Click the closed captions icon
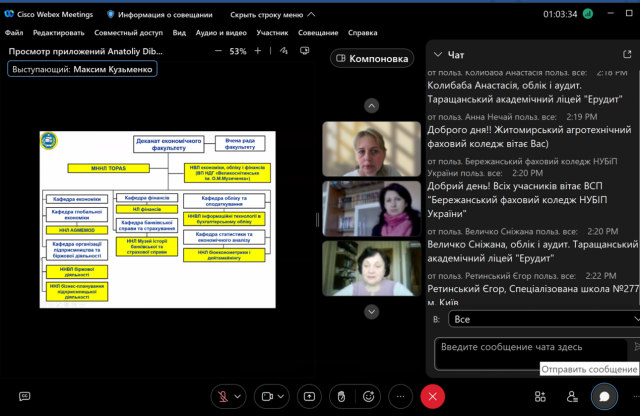 point(23,396)
